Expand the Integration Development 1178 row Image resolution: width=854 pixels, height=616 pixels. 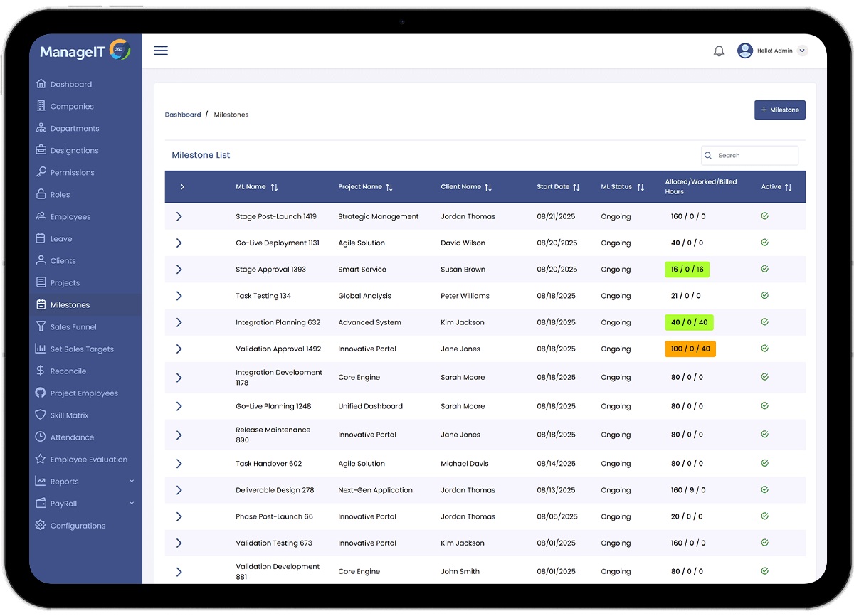pyautogui.click(x=179, y=378)
